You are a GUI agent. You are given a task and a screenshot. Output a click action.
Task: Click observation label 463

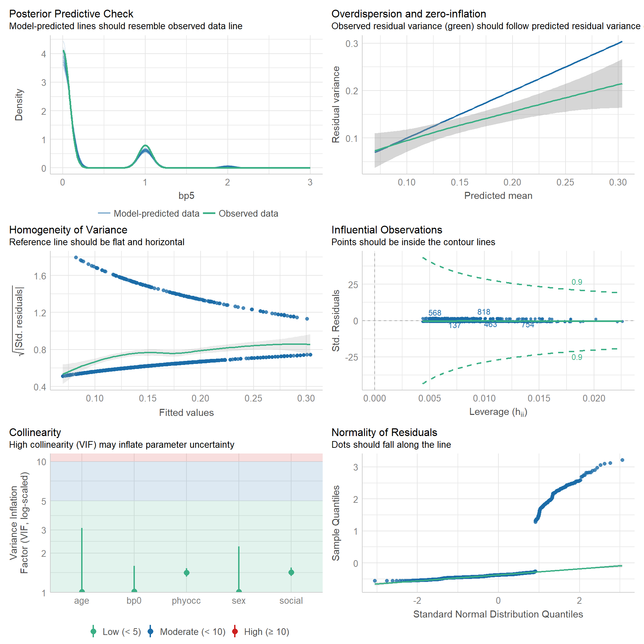click(490, 325)
